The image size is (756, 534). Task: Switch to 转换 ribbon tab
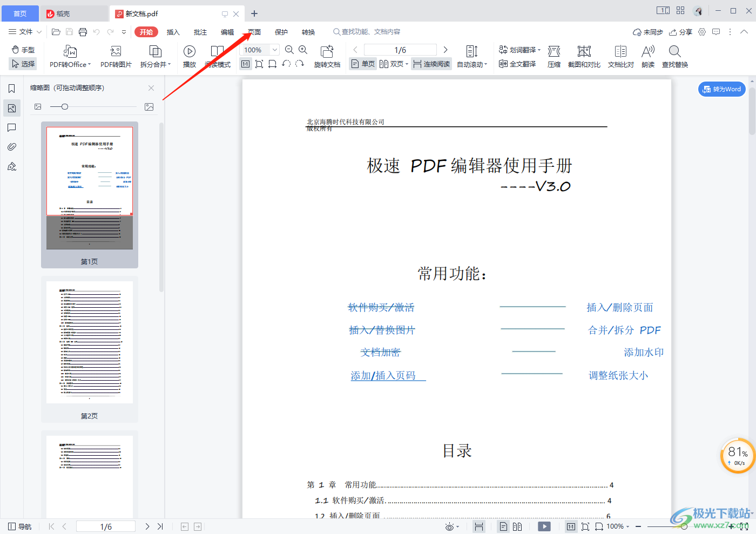(x=308, y=32)
